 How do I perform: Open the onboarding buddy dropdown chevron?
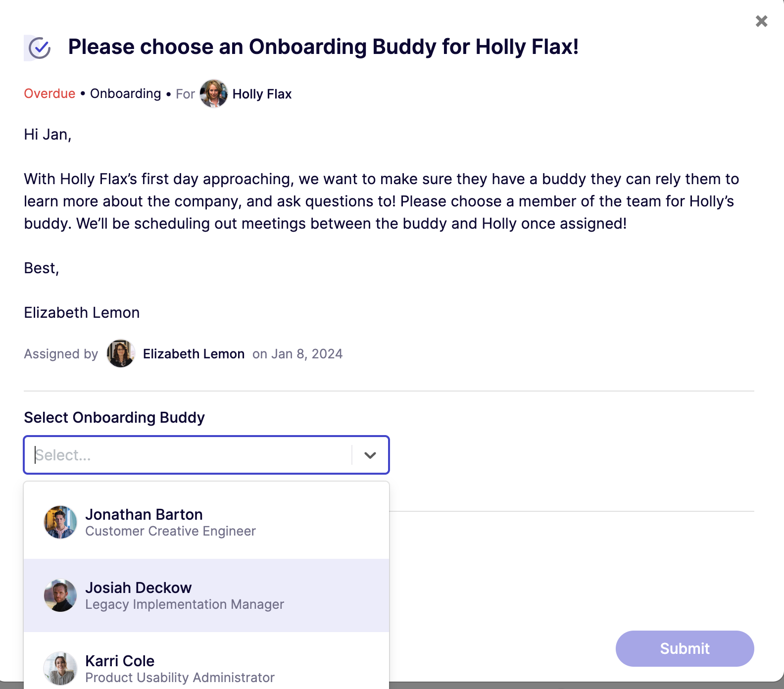[369, 454]
